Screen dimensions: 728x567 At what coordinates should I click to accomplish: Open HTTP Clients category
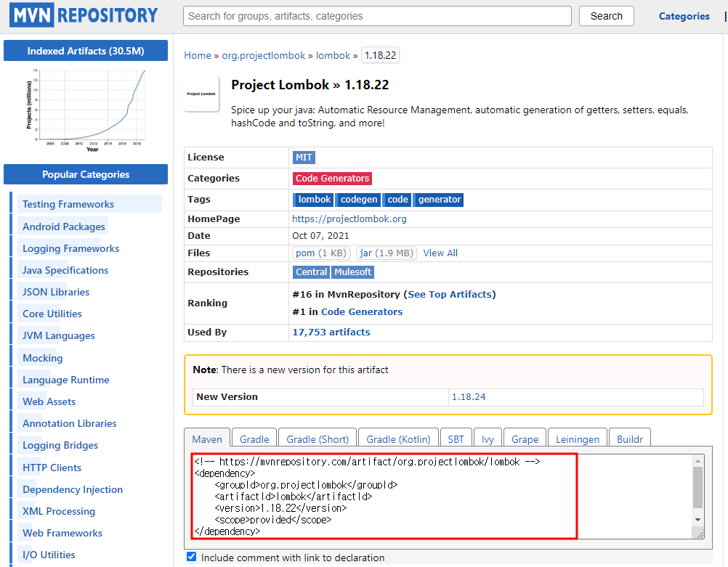[x=52, y=468]
